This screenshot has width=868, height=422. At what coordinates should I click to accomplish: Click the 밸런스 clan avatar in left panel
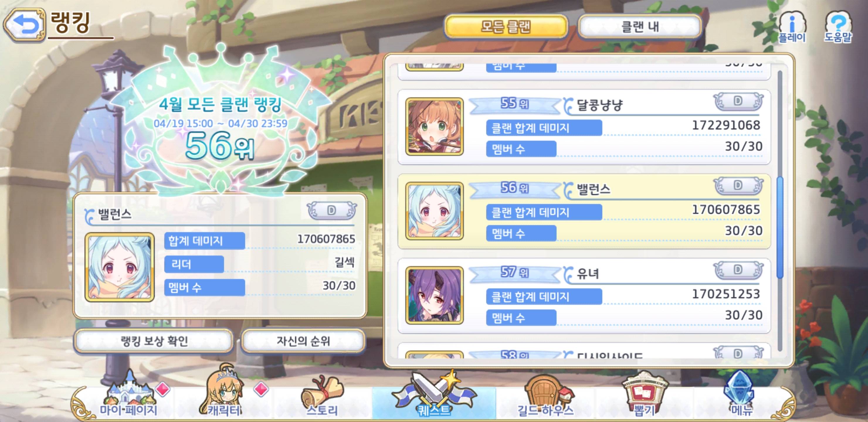(x=120, y=267)
